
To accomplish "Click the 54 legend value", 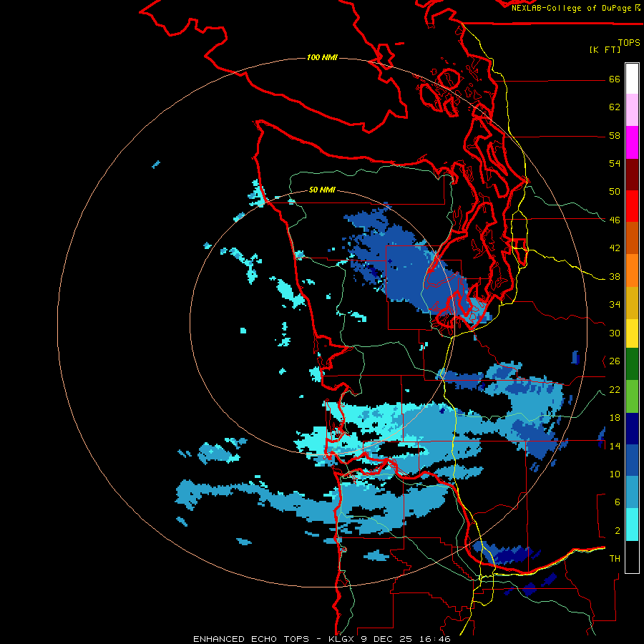I will 615,163.
